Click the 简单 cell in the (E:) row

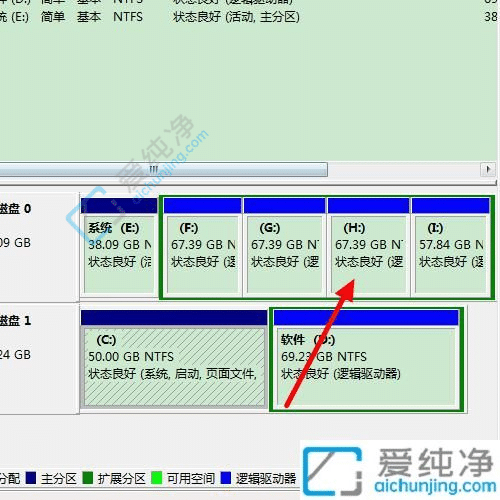tap(53, 17)
